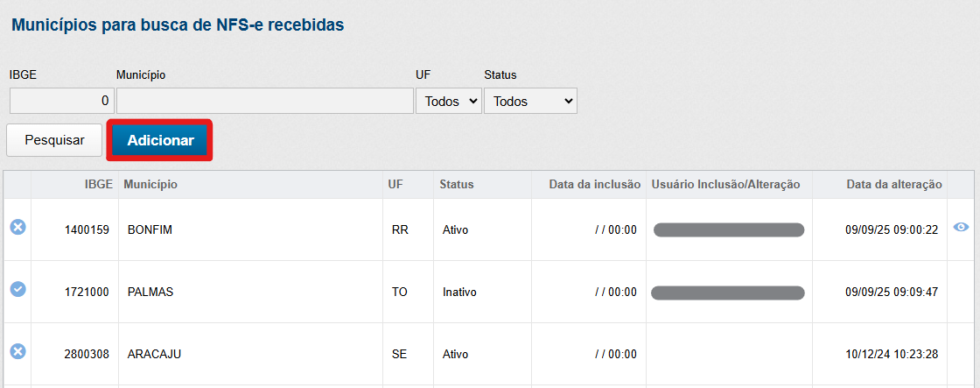Click the X status icon for BONFIM
Viewport: 980px width, 388px height.
tap(17, 227)
